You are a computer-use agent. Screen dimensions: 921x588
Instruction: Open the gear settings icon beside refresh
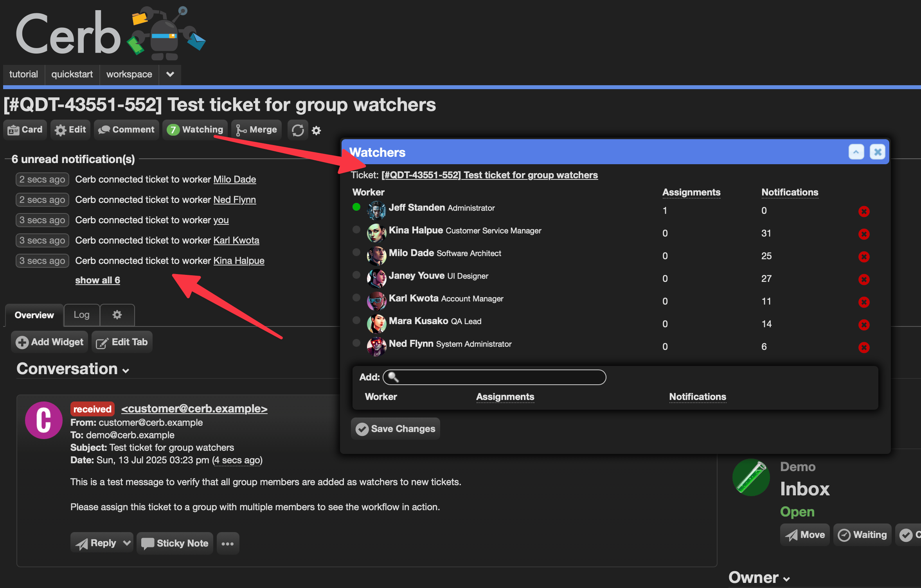pyautogui.click(x=316, y=131)
